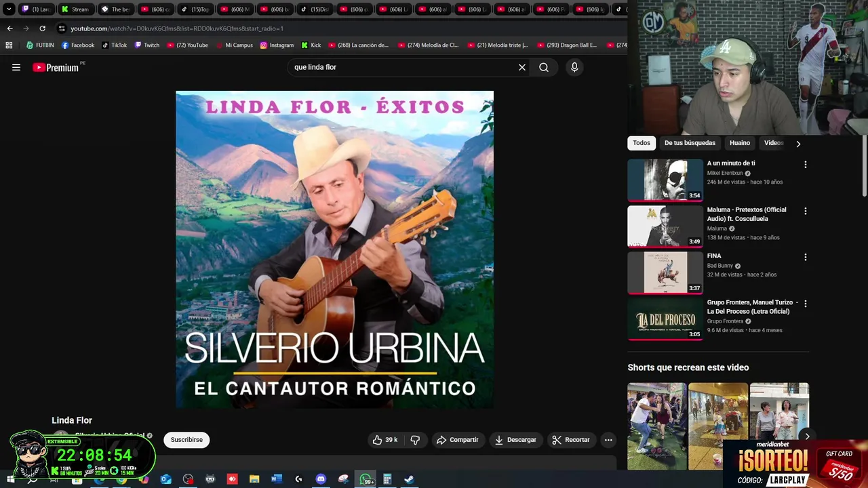The width and height of the screenshot is (868, 488).
Task: Open options for FINA video
Action: click(x=806, y=258)
